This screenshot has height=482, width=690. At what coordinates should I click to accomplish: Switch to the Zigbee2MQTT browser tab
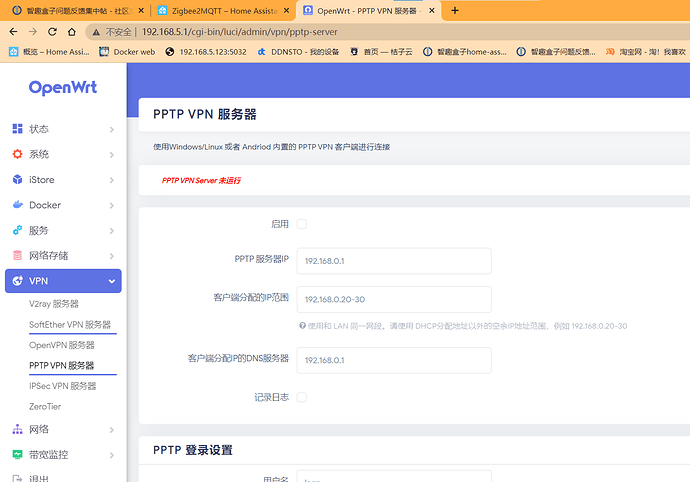(224, 11)
